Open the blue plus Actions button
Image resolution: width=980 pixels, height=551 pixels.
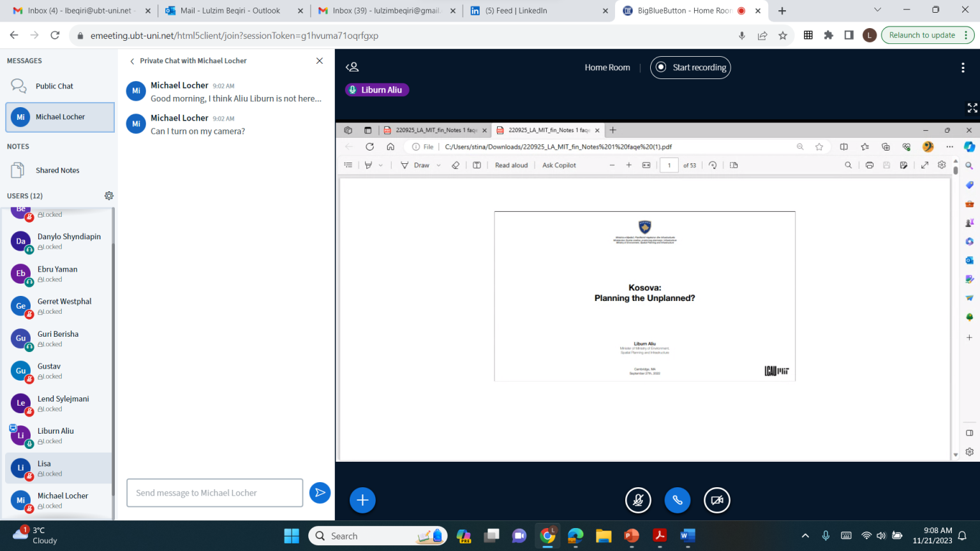point(362,501)
